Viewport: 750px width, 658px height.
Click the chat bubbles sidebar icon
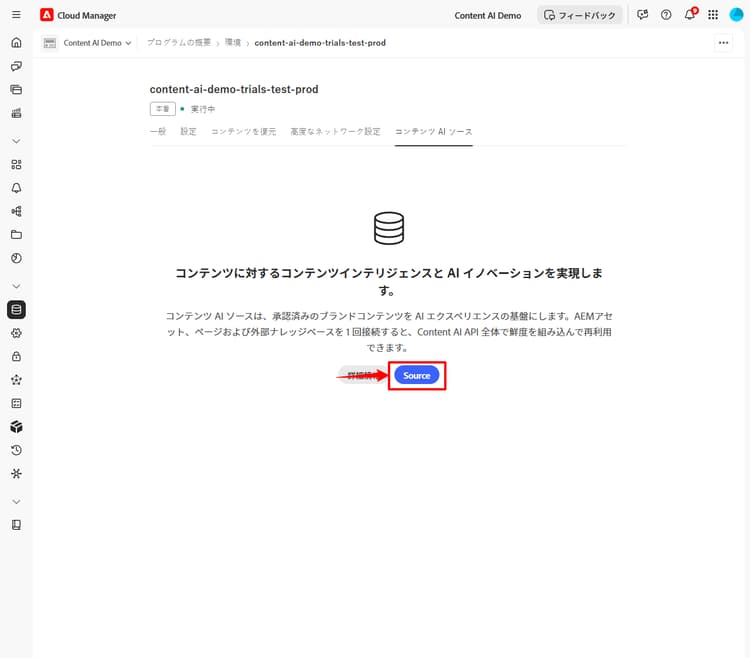(x=16, y=66)
